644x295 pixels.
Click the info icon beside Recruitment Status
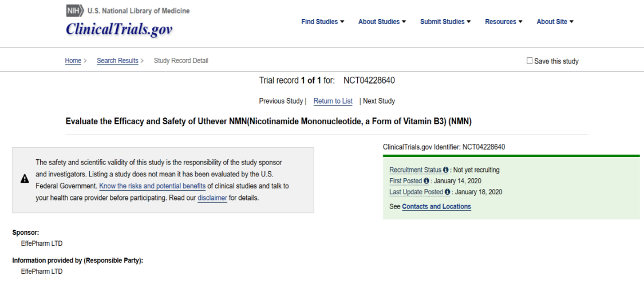point(446,170)
